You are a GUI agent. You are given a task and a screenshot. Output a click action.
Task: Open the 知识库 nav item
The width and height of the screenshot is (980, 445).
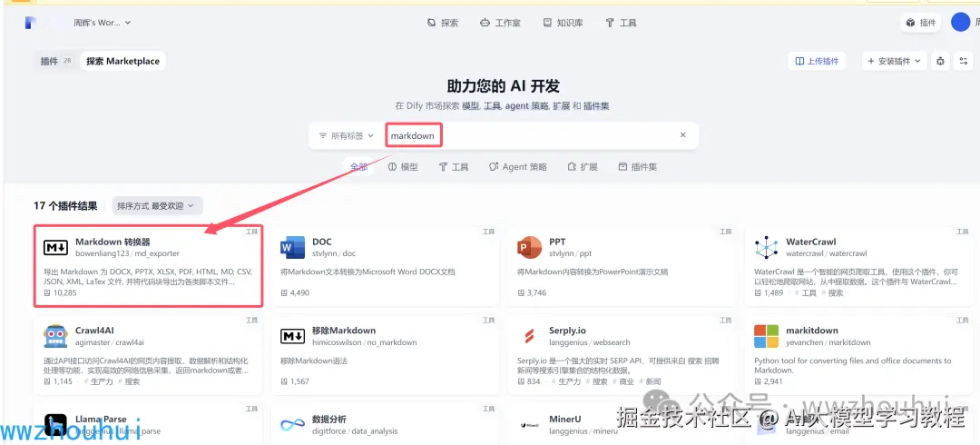tap(563, 23)
